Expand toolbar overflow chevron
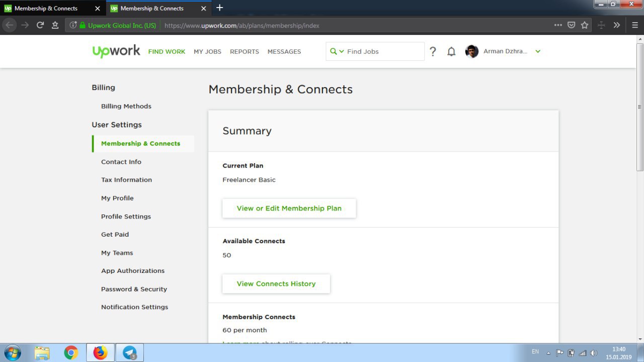644x362 pixels. pos(616,25)
